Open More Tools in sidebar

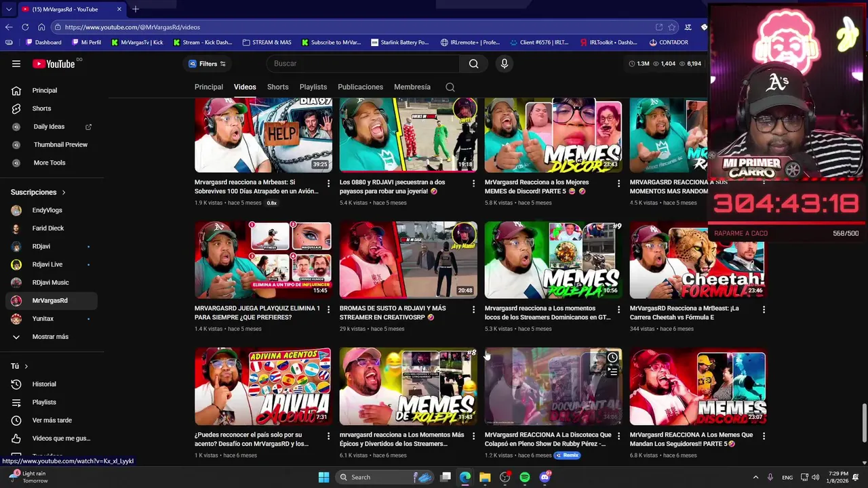tap(52, 163)
